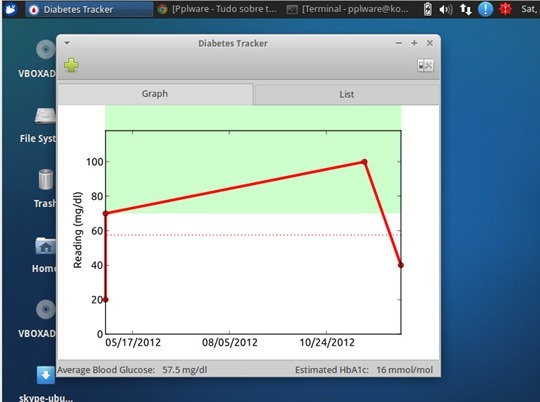This screenshot has width=540, height=402.
Task: Switch to the Graph tab
Action: tap(155, 94)
